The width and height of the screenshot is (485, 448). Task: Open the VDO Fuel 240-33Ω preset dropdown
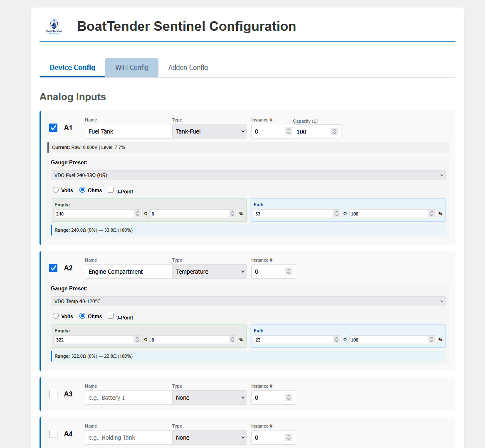point(248,175)
